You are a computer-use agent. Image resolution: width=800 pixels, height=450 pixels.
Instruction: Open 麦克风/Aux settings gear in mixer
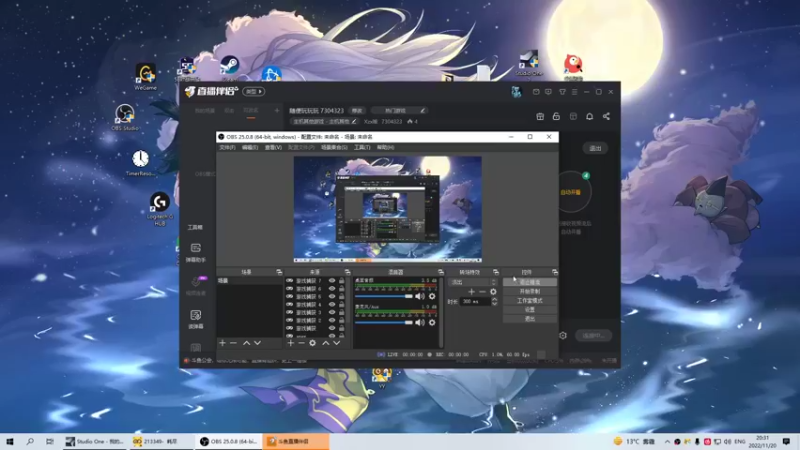point(432,322)
